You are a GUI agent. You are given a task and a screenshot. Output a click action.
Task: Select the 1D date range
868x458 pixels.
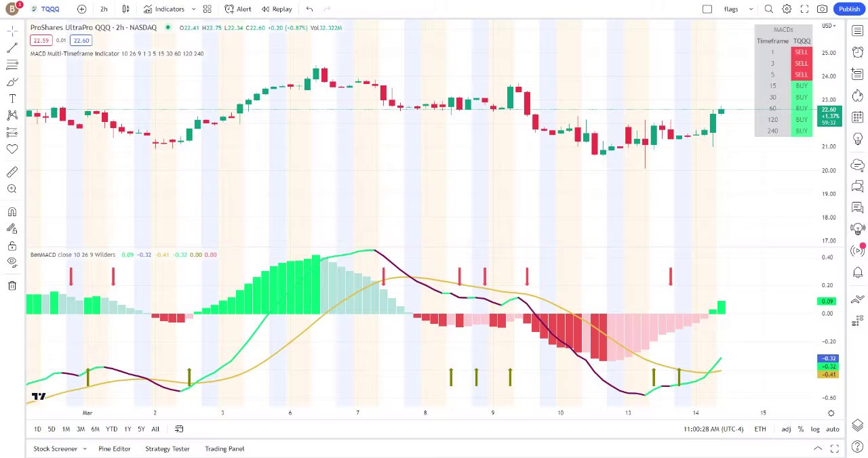point(37,429)
